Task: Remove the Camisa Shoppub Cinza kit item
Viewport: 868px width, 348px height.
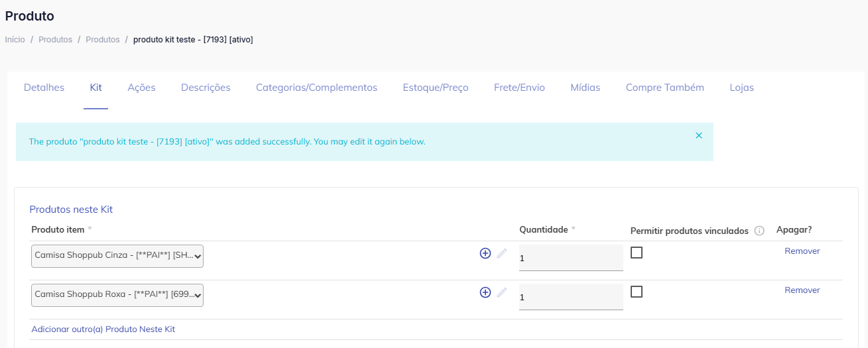Action: [802, 251]
